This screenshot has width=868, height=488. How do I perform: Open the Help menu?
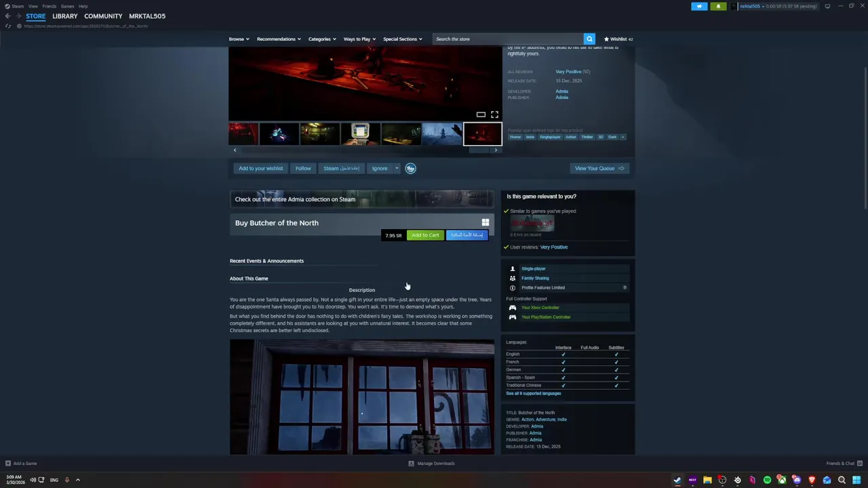[x=83, y=6]
